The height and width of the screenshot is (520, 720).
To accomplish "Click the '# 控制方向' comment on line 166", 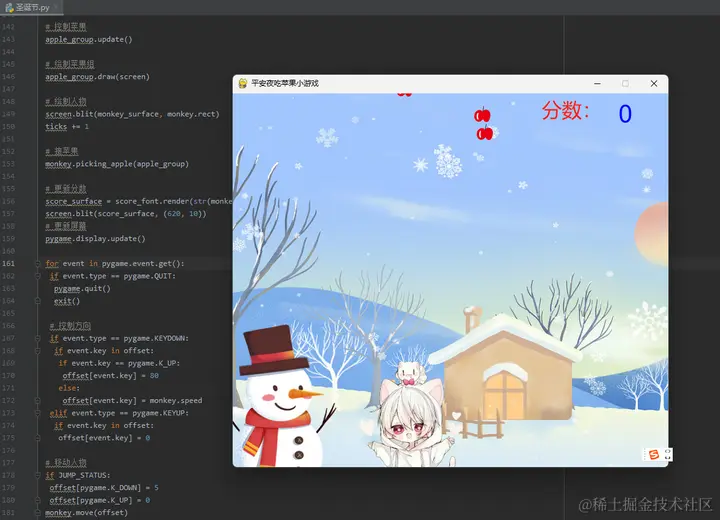I will coord(70,326).
